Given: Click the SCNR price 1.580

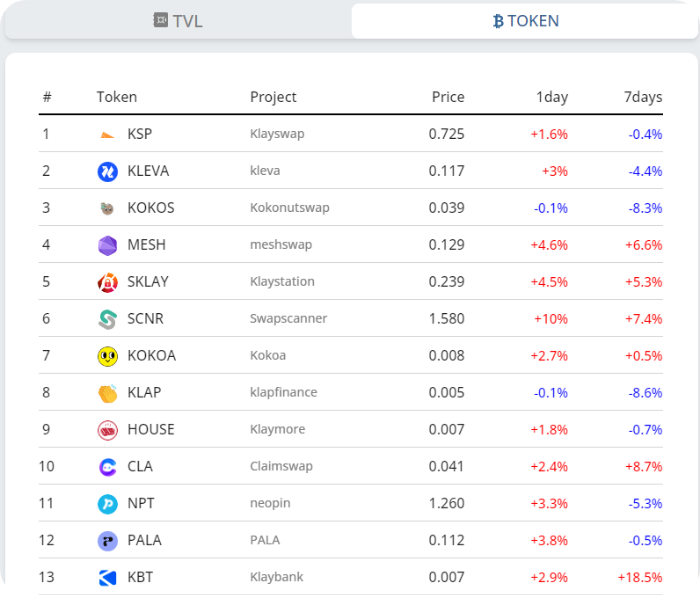Looking at the screenshot, I should pyautogui.click(x=446, y=319).
